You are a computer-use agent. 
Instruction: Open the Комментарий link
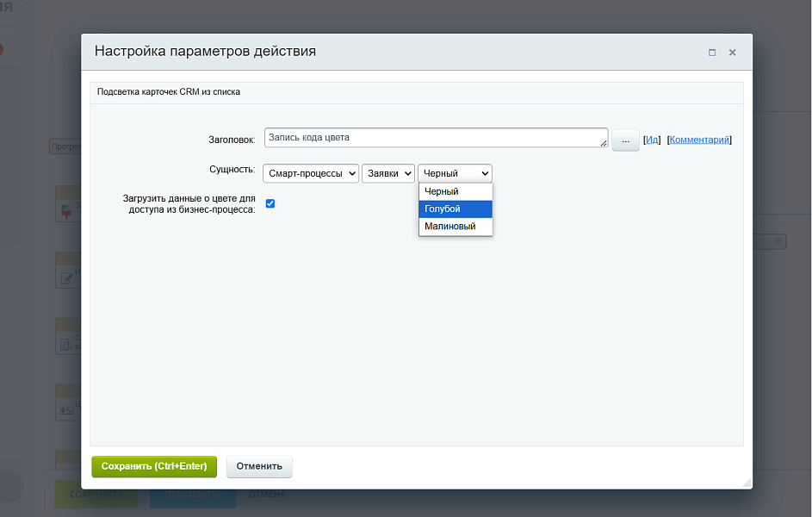699,139
